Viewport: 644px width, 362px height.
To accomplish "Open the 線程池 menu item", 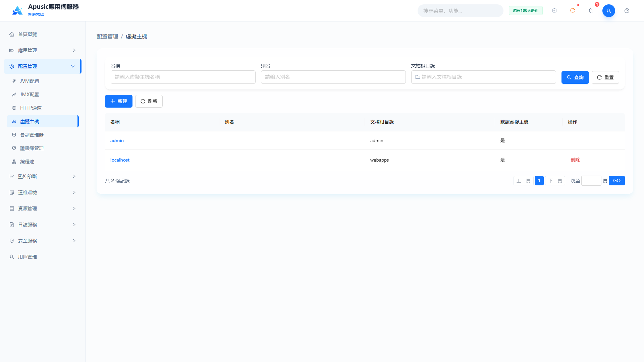I will [x=43, y=162].
